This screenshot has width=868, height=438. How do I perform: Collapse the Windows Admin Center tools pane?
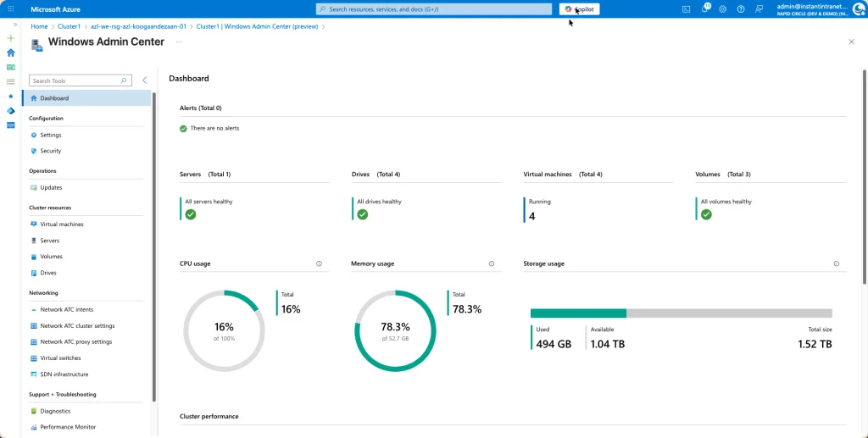pyautogui.click(x=145, y=80)
